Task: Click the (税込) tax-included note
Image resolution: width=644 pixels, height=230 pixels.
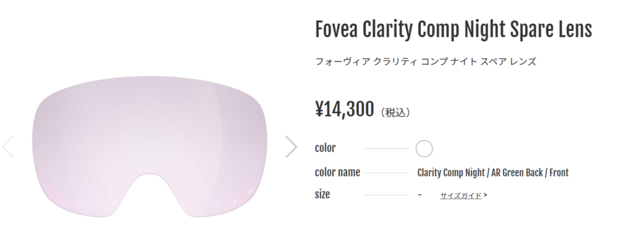Action: (396, 113)
